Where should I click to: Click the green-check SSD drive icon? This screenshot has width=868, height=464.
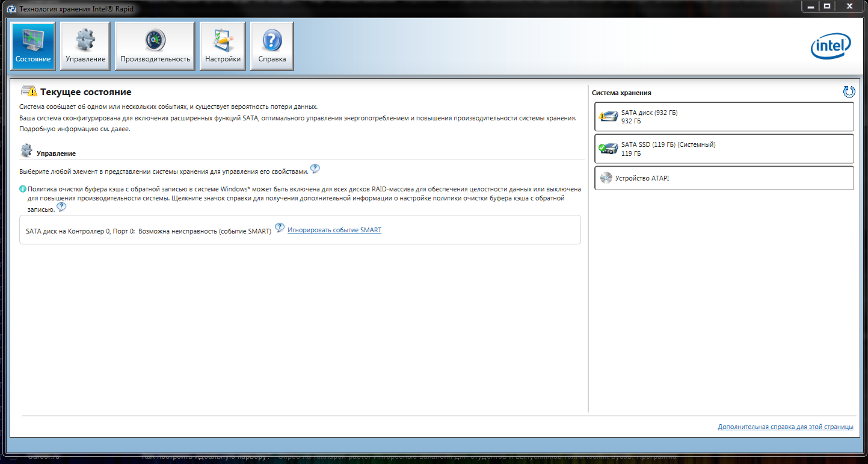point(608,148)
